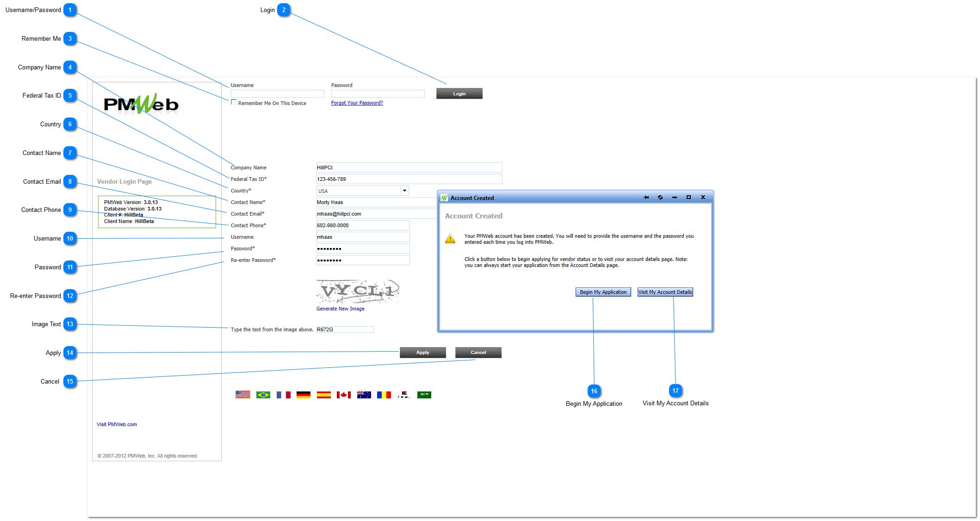Click the registration Password* field

tap(363, 248)
